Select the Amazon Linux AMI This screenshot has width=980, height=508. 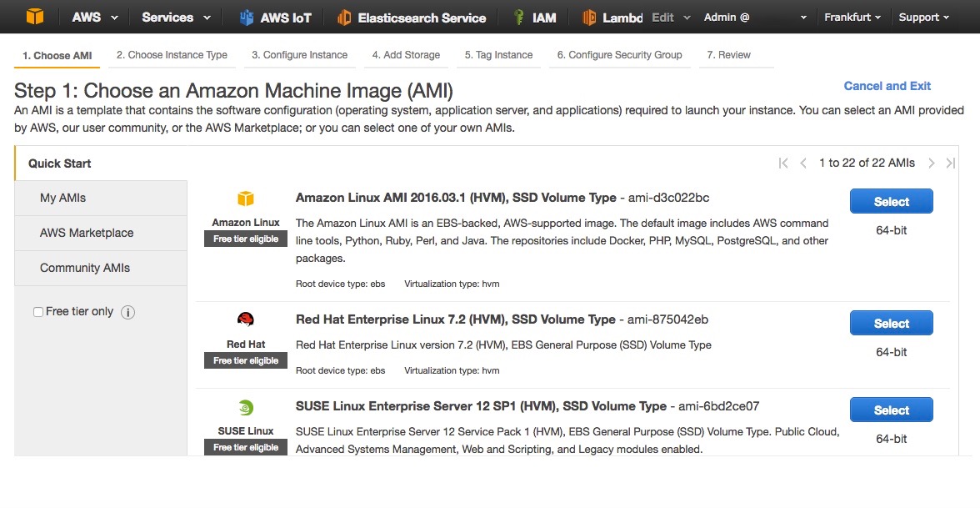click(892, 202)
